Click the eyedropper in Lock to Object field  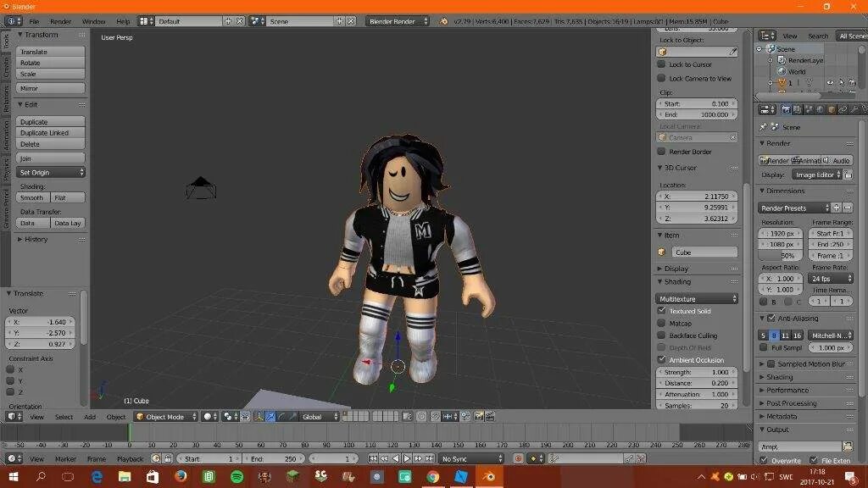point(733,52)
